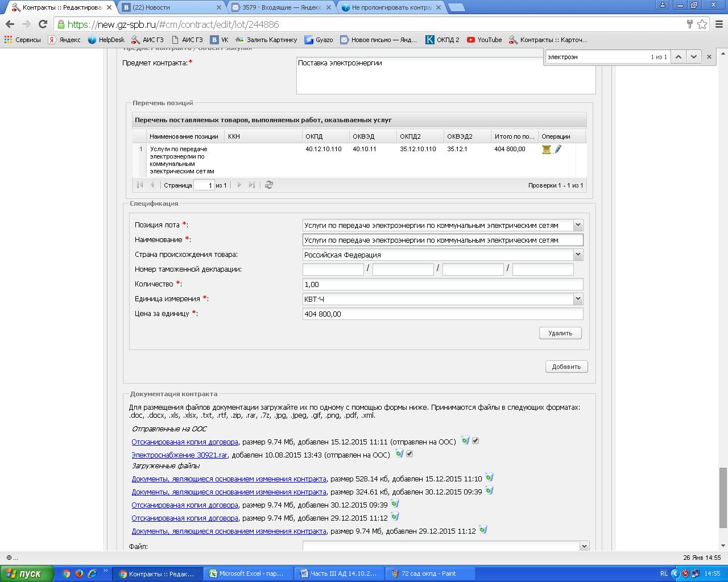Expand the Единица измерения dropdown
This screenshot has width=728, height=582.
point(578,299)
